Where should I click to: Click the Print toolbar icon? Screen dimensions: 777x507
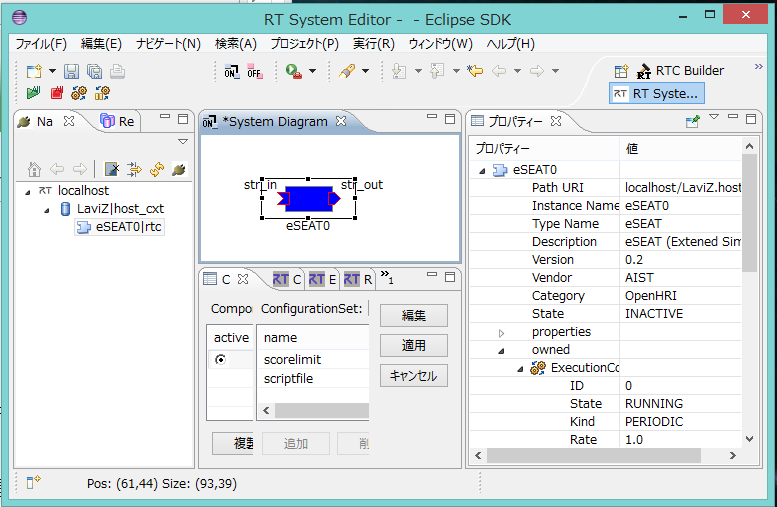tap(117, 71)
